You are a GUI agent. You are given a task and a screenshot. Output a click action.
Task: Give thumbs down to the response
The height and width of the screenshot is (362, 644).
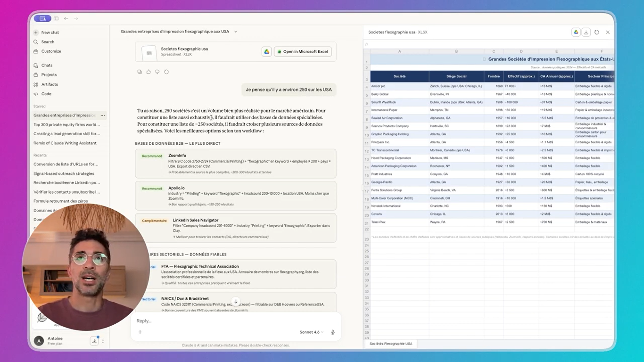click(157, 72)
